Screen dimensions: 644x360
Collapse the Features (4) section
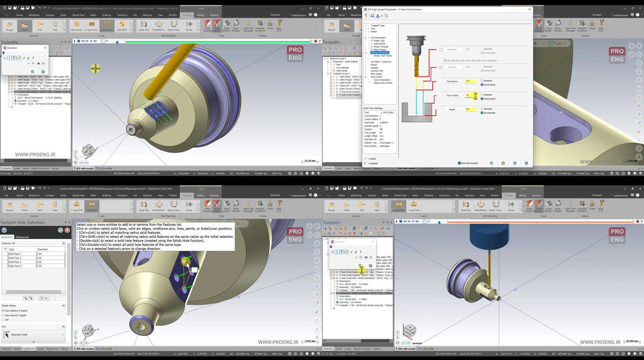click(x=64, y=243)
